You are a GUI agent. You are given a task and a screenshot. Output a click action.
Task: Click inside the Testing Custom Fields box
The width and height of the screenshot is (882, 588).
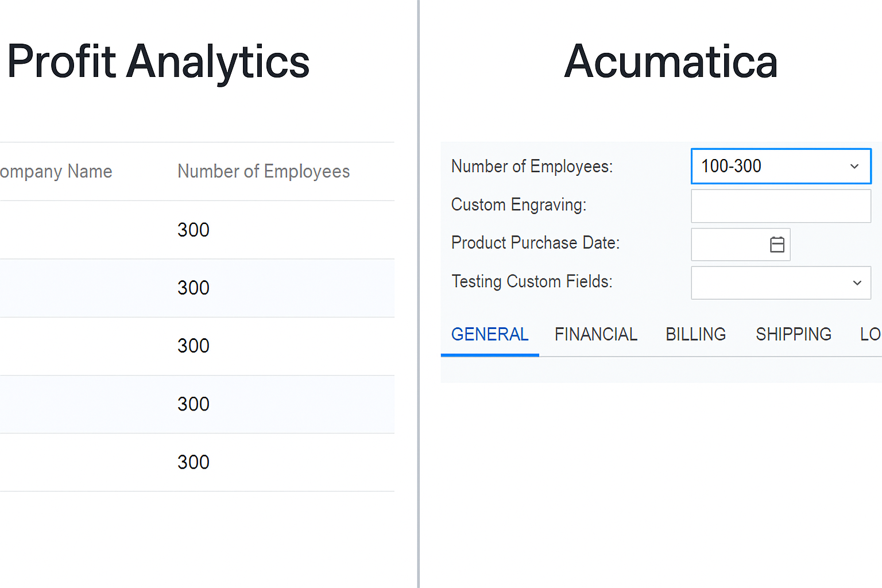pyautogui.click(x=781, y=283)
